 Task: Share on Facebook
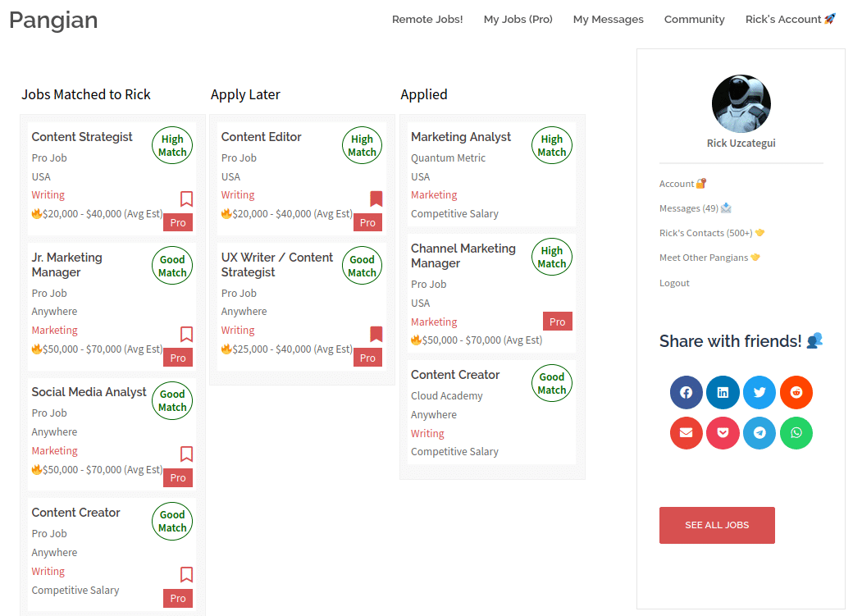(x=687, y=392)
